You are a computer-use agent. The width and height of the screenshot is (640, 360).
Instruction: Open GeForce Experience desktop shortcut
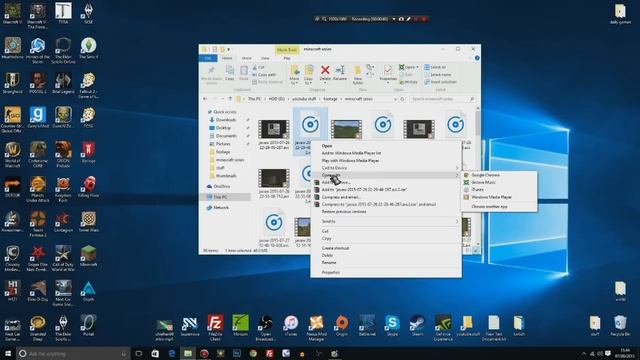443,327
